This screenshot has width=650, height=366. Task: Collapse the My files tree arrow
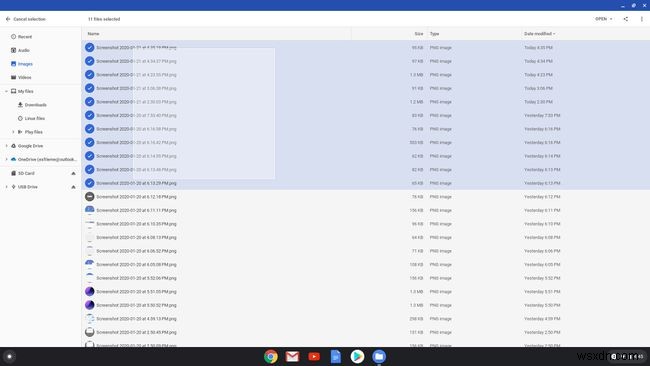[x=6, y=91]
